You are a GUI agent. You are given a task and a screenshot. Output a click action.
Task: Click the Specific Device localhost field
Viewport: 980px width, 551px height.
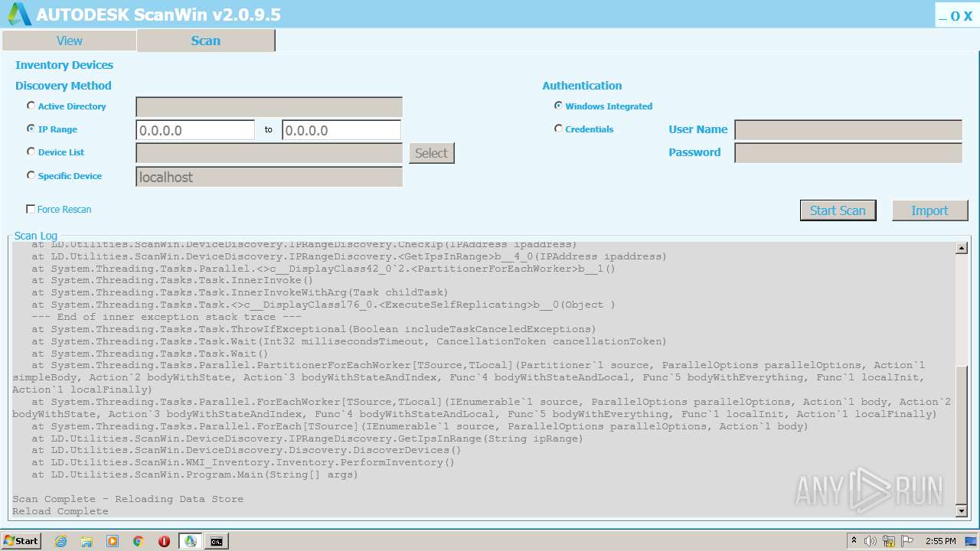(269, 177)
